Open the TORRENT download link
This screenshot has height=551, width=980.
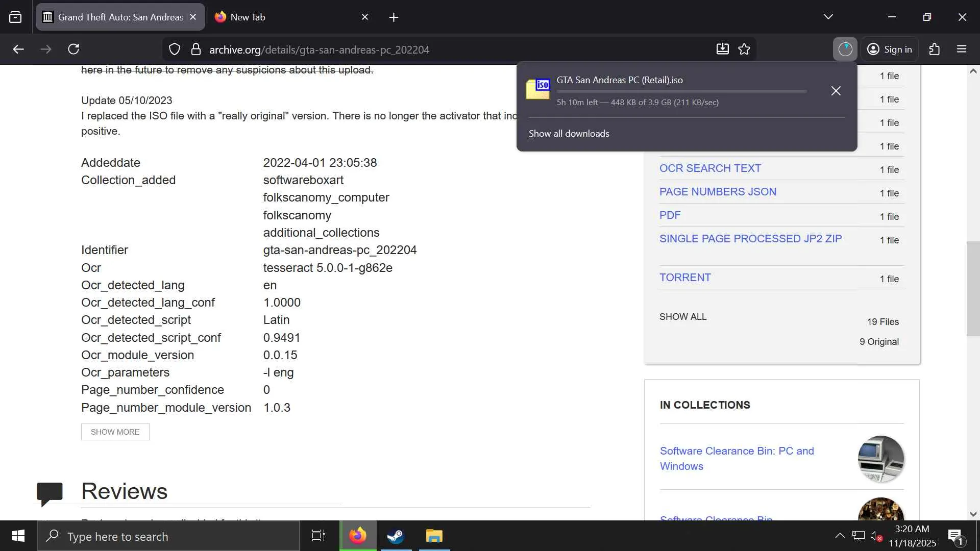(x=684, y=278)
